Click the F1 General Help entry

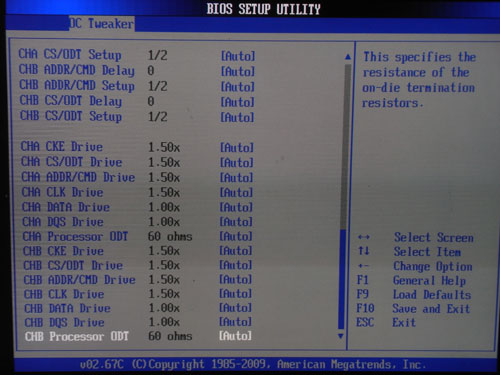pyautogui.click(x=411, y=280)
